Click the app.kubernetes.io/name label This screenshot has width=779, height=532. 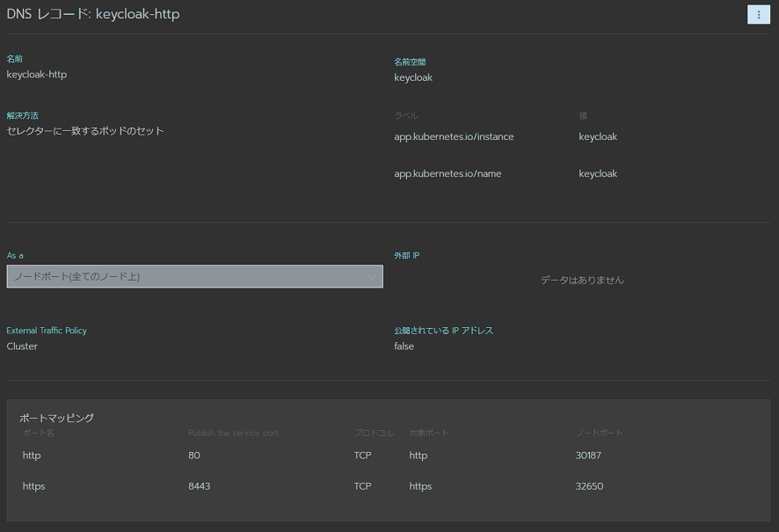coord(448,174)
